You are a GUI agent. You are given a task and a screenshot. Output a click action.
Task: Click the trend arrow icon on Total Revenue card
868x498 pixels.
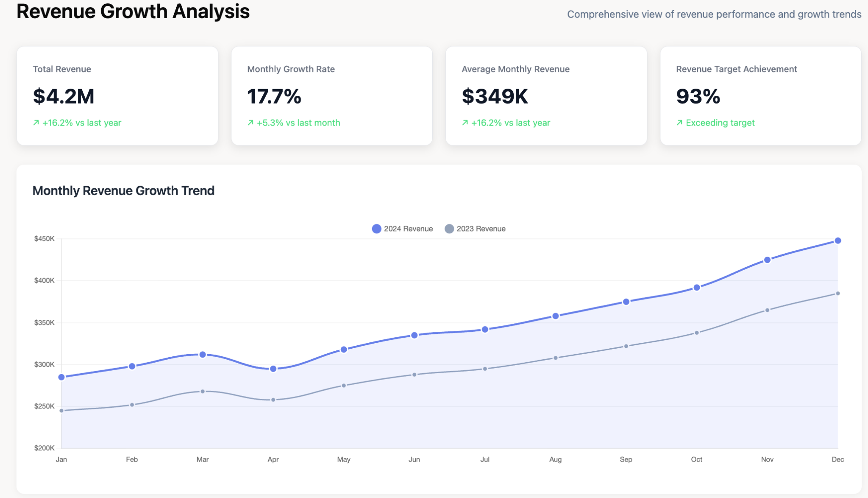coord(37,123)
